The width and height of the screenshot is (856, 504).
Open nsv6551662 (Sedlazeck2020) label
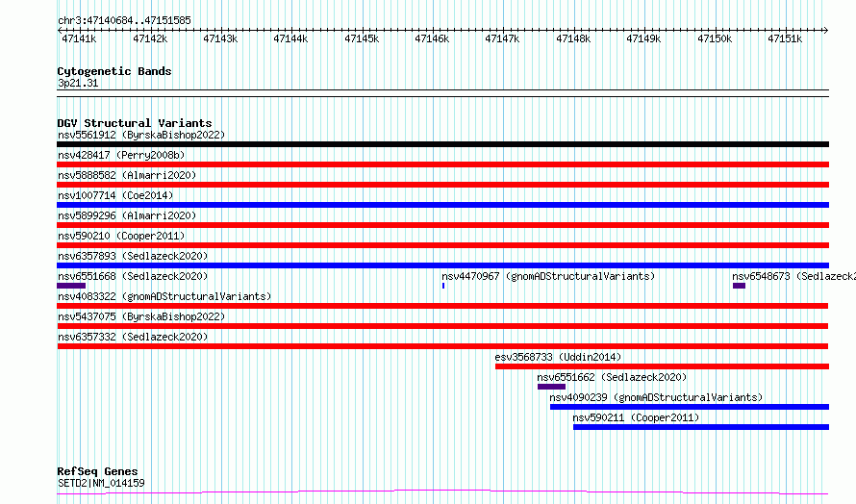(x=612, y=377)
